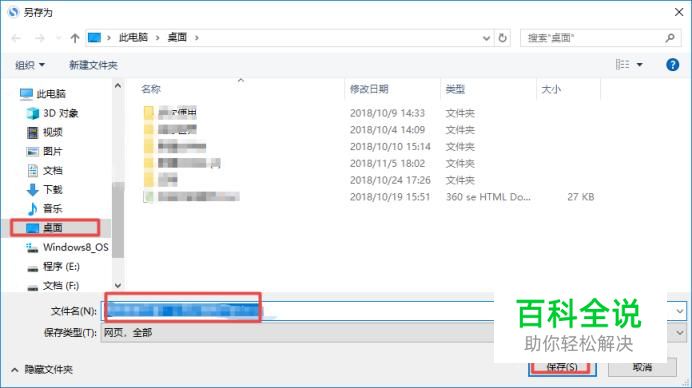Go up one folder level arrow

point(75,38)
